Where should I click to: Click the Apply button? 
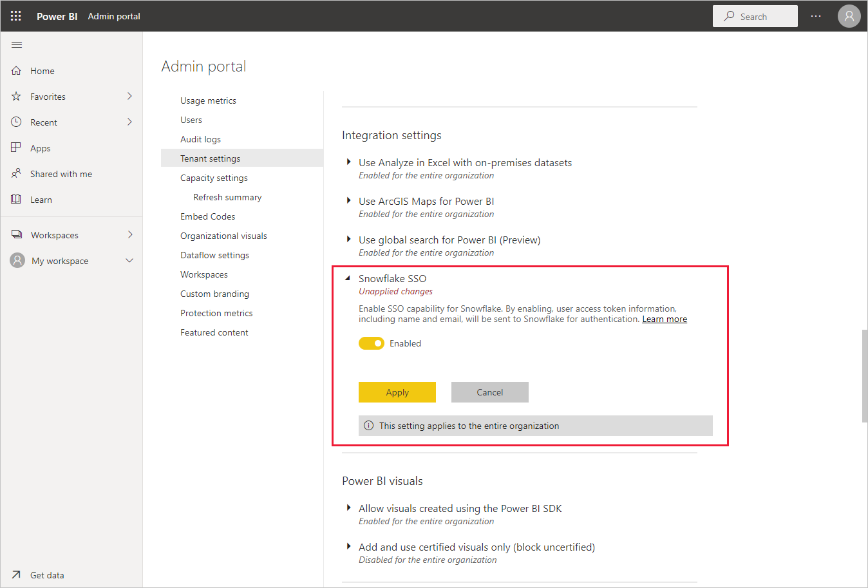[397, 392]
